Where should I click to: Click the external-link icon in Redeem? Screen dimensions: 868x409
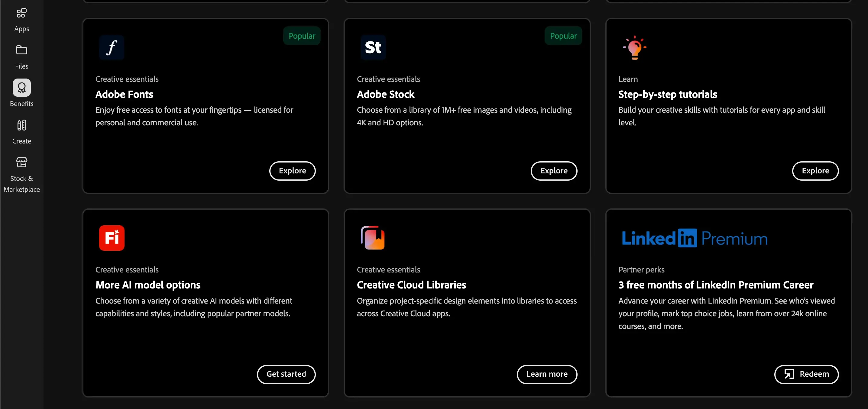[789, 374]
